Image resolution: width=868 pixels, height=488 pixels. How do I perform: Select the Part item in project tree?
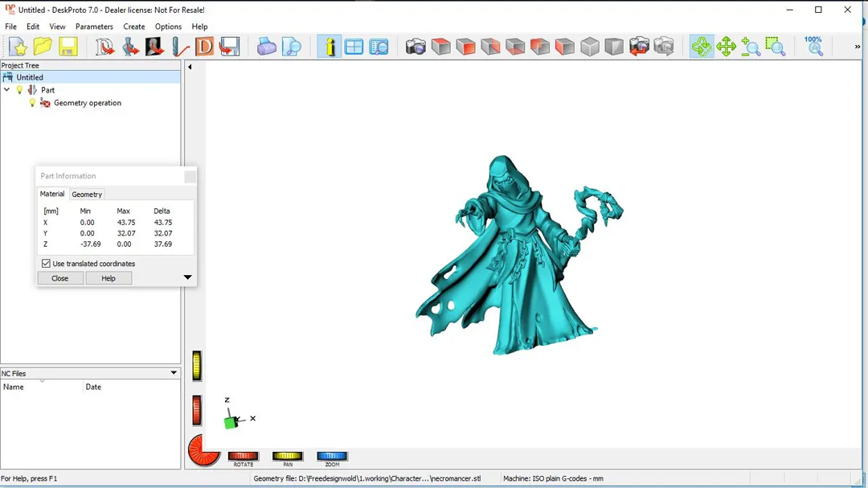point(47,90)
